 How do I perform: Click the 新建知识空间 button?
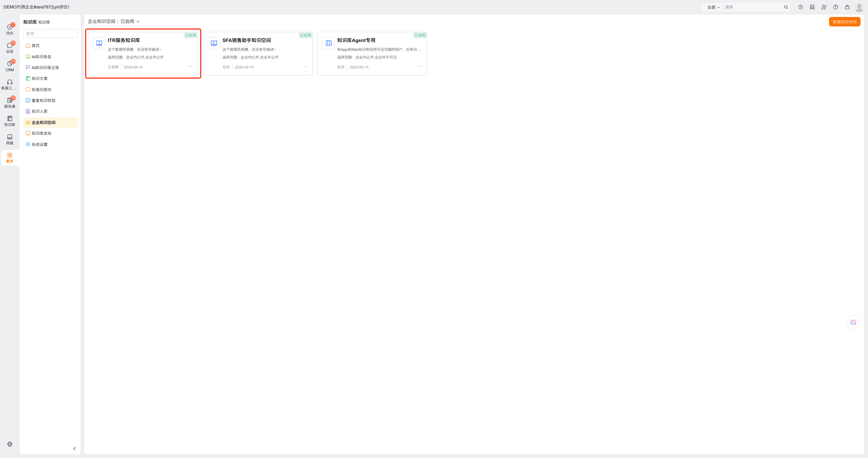pos(844,22)
